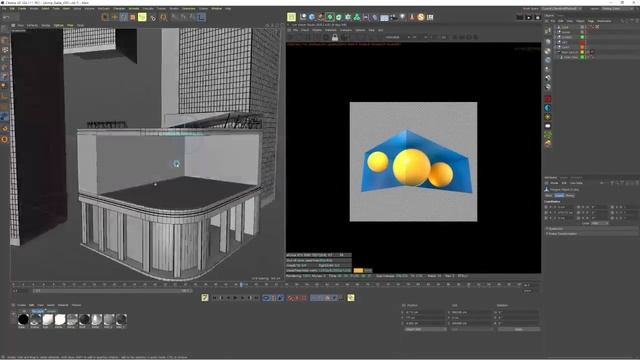Viewport: 640px width, 360px height.
Task: Open the Create menu in material manager
Action: [21, 305]
